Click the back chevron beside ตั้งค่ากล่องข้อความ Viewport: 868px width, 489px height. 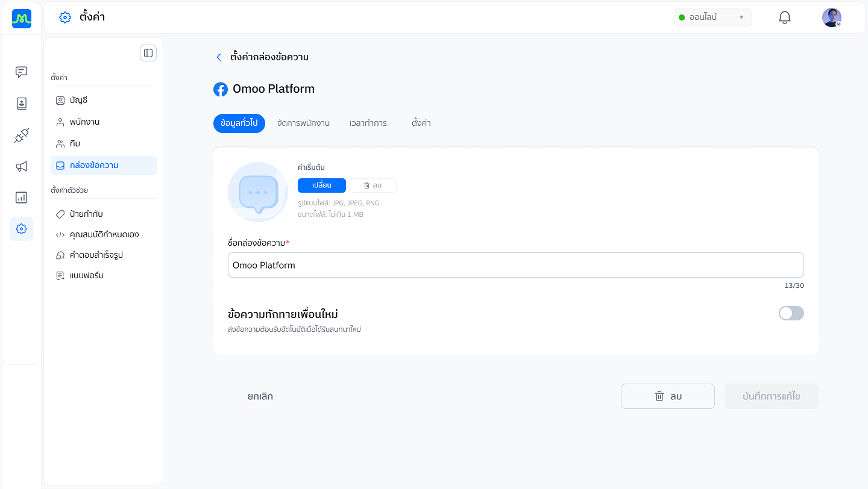point(219,57)
